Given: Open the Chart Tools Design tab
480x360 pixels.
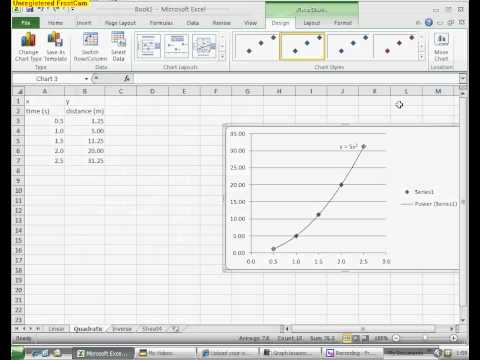Looking at the screenshot, I should click(280, 23).
